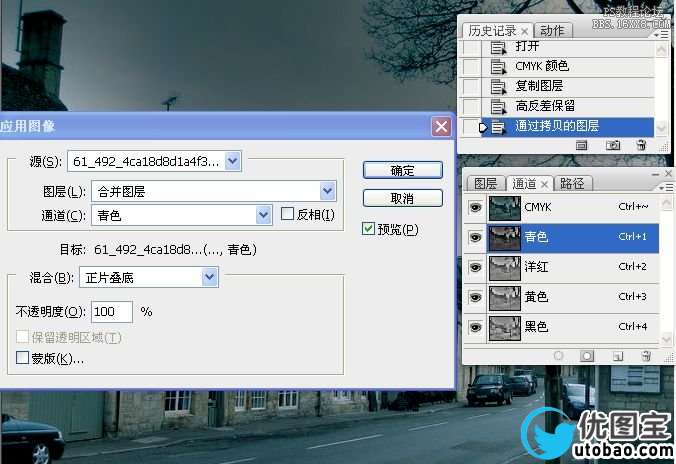Click Channels panel scrollbar down arrow
The height and width of the screenshot is (464, 676).
point(666,338)
